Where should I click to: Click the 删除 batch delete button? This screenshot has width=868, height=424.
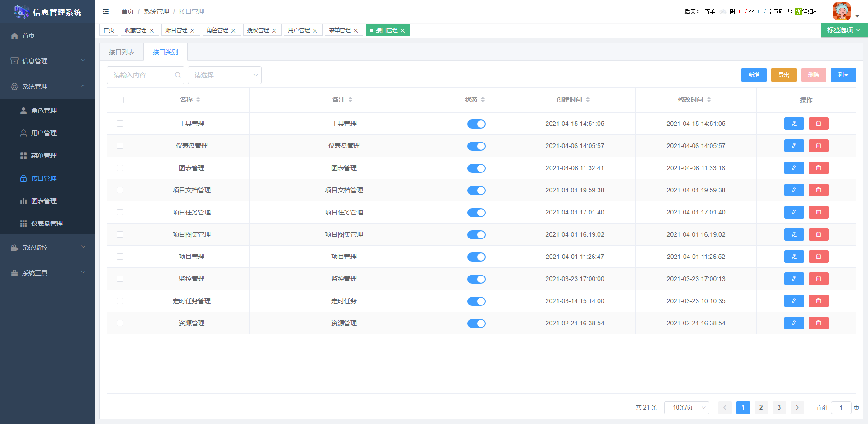coord(813,75)
